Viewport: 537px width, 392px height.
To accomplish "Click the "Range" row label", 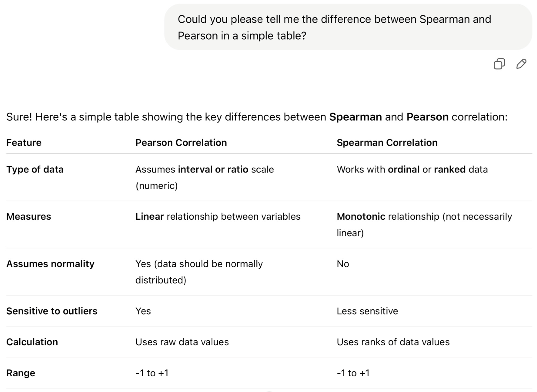I will (x=21, y=373).
